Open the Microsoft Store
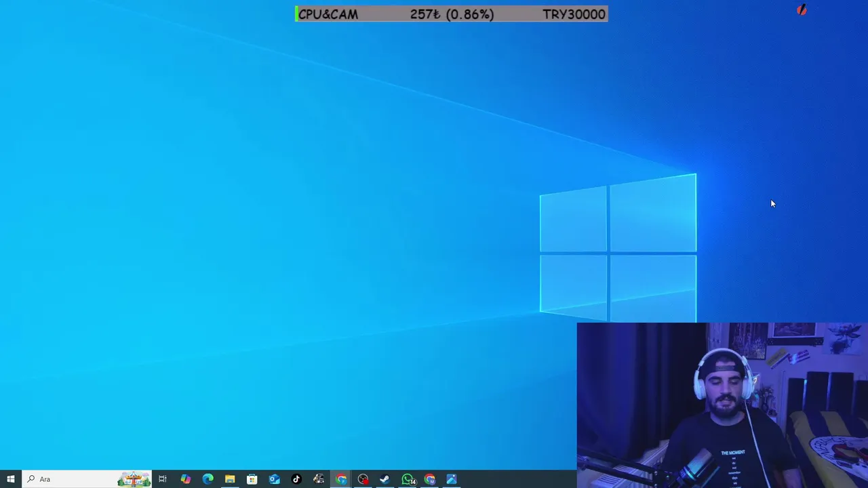868x488 pixels. [x=252, y=479]
